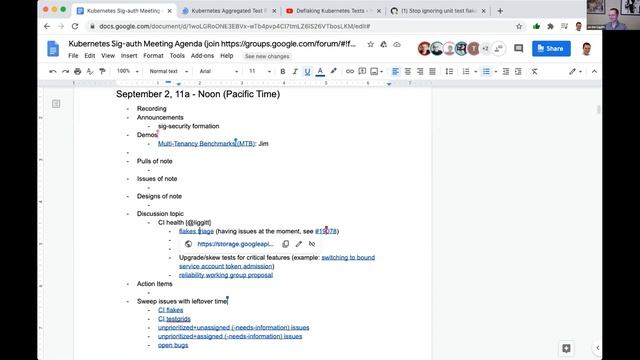Open the Edit menu

pos(90,56)
